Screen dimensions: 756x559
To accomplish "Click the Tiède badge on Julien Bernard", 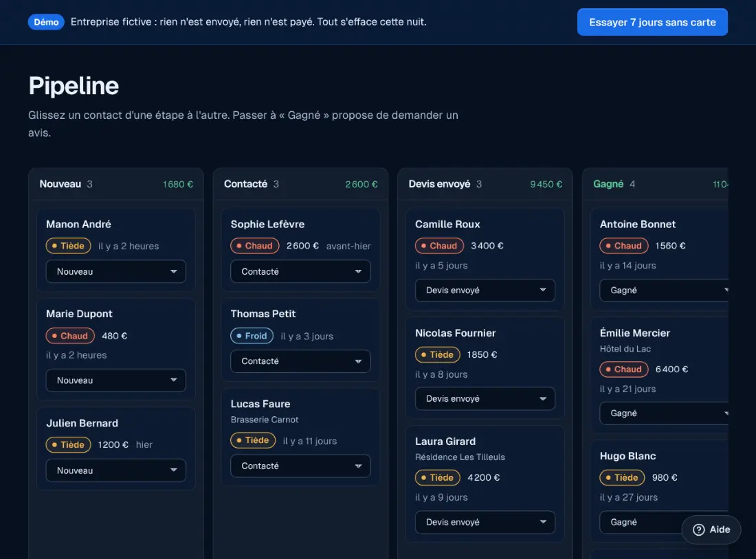I will pyautogui.click(x=68, y=445).
